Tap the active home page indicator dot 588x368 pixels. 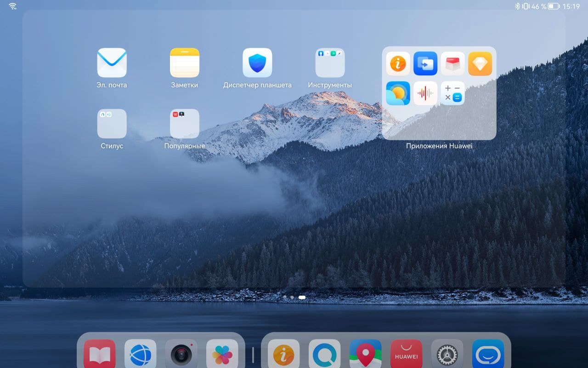tap(302, 297)
